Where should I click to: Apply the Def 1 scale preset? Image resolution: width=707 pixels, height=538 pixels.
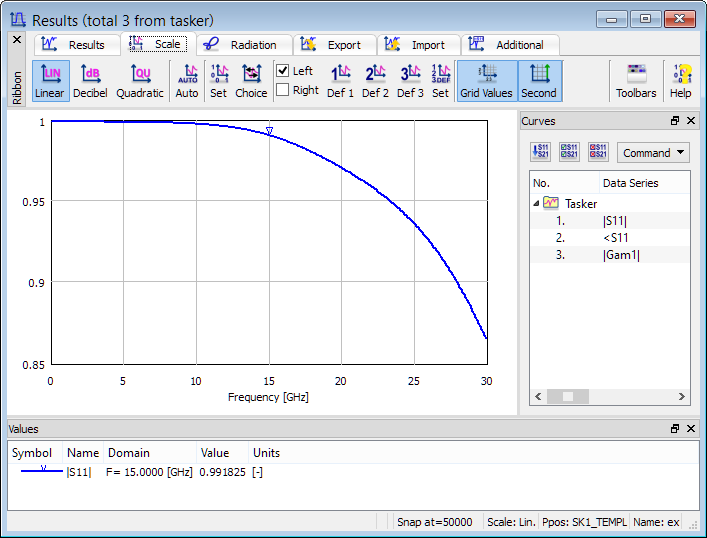(x=341, y=80)
